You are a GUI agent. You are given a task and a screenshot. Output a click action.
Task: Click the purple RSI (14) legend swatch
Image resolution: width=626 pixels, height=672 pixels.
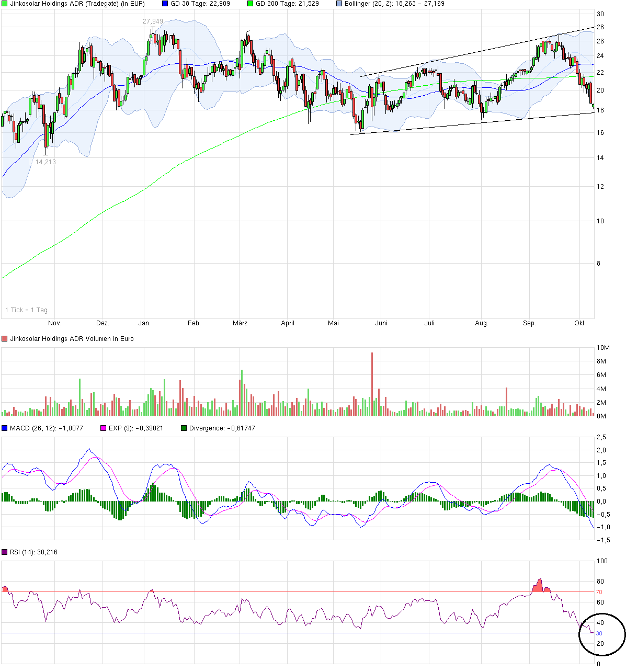click(x=5, y=552)
